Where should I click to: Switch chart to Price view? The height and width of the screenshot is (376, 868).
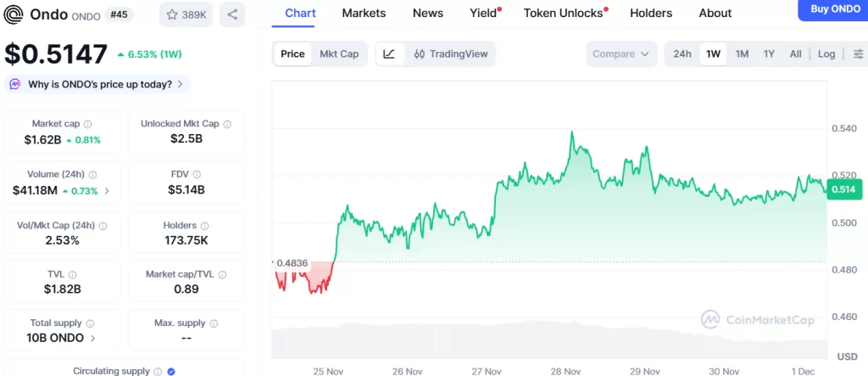(292, 54)
